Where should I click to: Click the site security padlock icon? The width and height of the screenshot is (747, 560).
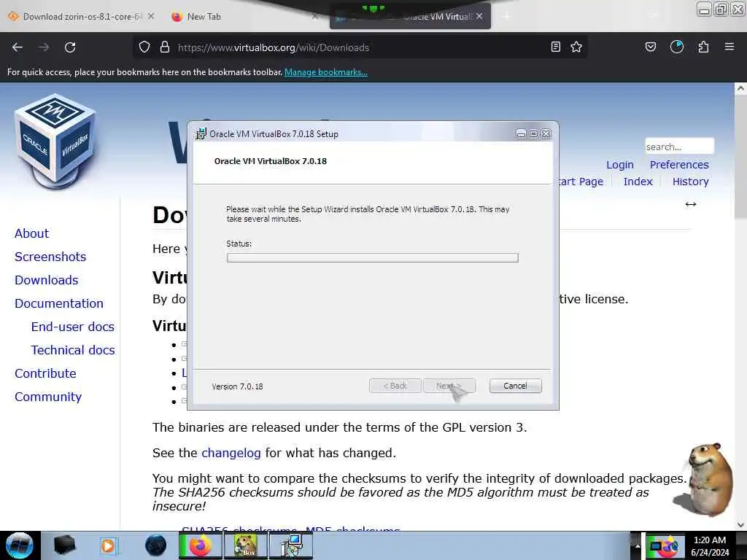coord(165,47)
